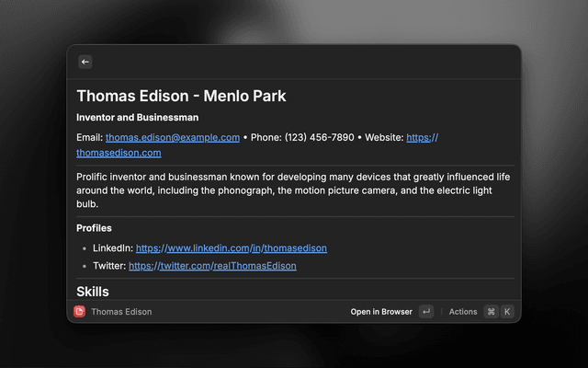Click the K shortcut key icon
588x368 pixels.
tap(506, 312)
